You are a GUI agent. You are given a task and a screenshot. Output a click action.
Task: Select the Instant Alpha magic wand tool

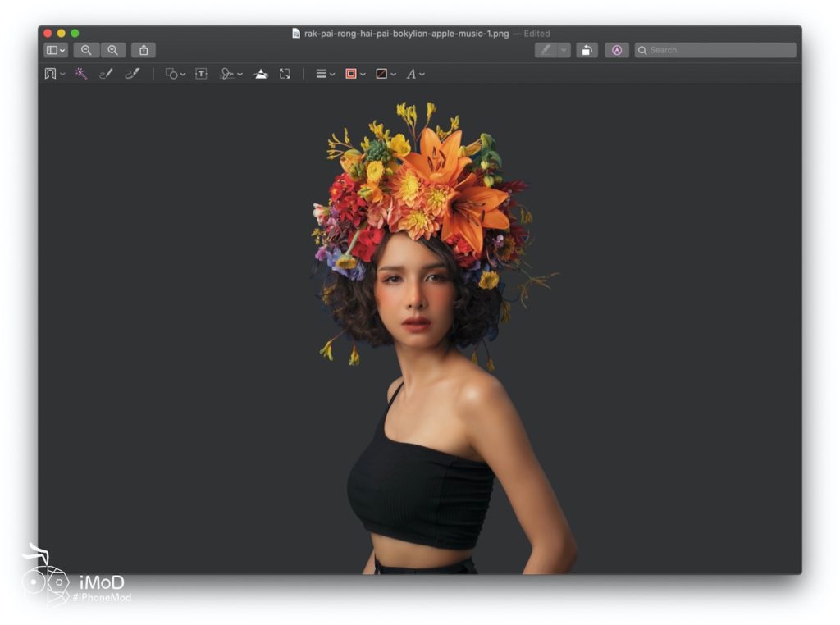pos(80,74)
